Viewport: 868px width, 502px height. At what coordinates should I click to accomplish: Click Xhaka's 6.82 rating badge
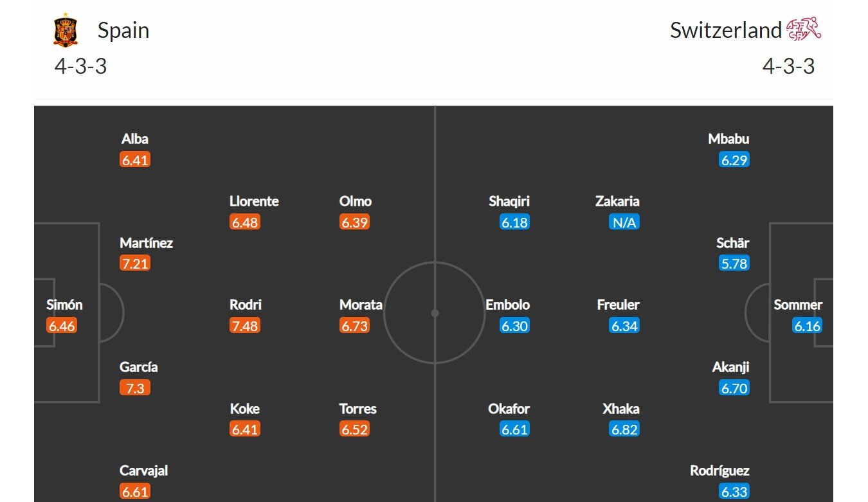tap(624, 429)
